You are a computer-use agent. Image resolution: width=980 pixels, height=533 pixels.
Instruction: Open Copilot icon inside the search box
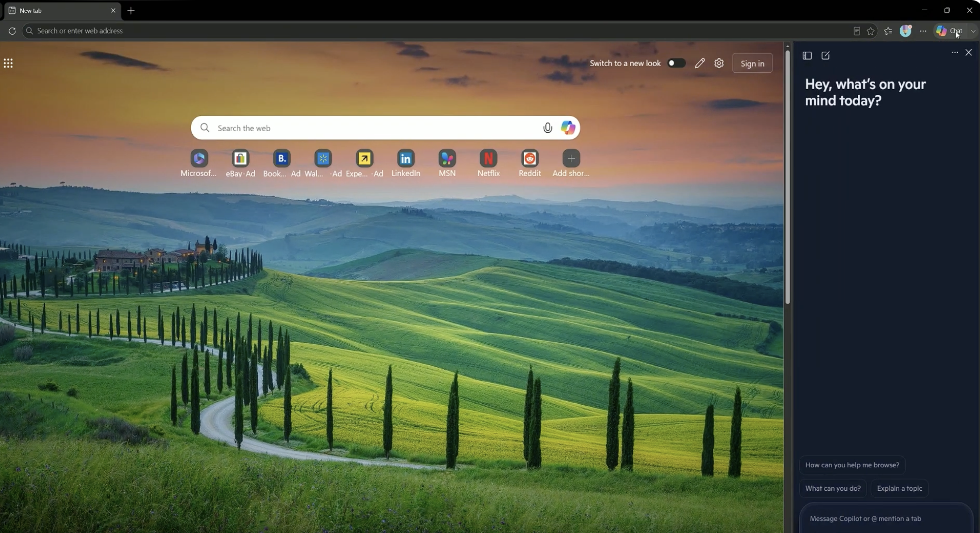pyautogui.click(x=568, y=128)
